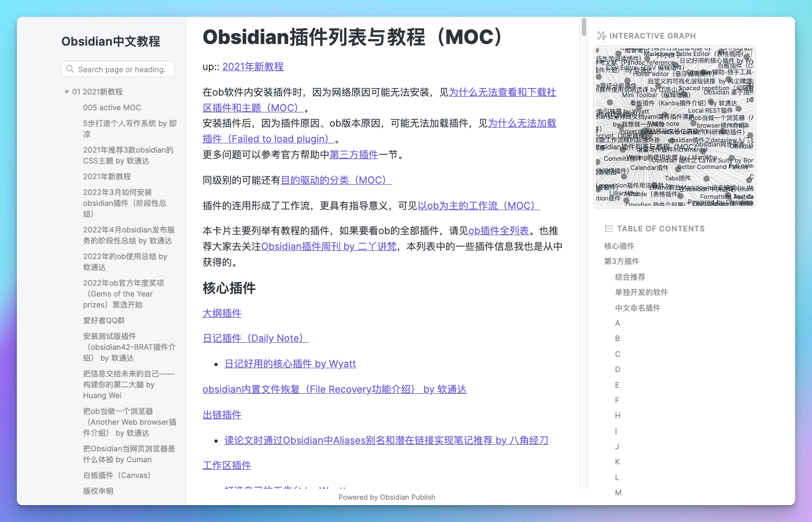This screenshot has width=812, height=522.
Task: Jump to "核心插件" in table of contents
Action: coord(619,246)
